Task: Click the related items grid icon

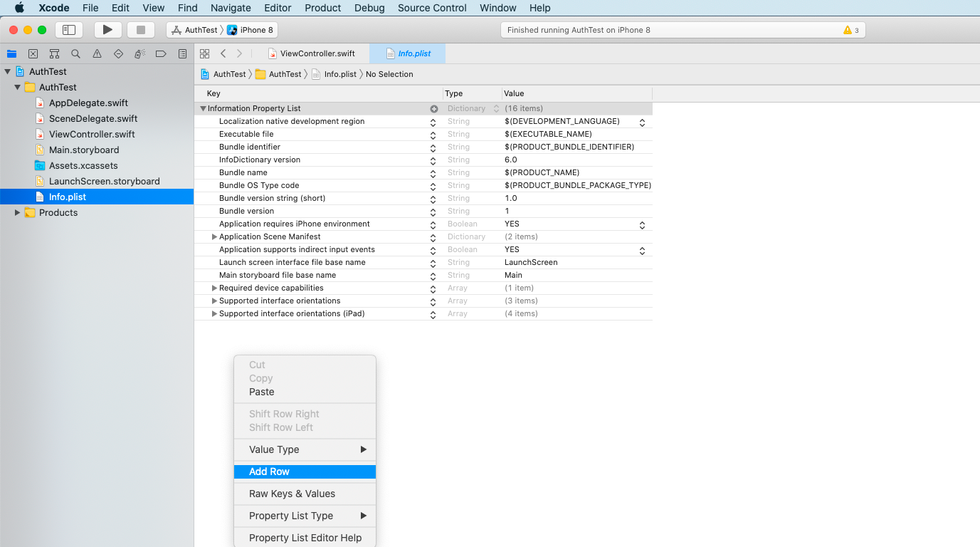Action: [204, 53]
